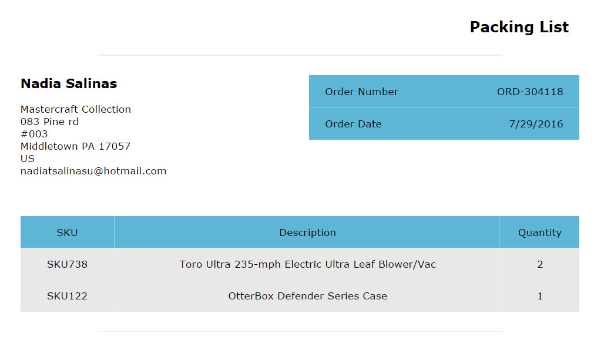Viewport: 604px width, 364px height.
Task: Select the order date 7/29/2016
Action: click(x=536, y=124)
